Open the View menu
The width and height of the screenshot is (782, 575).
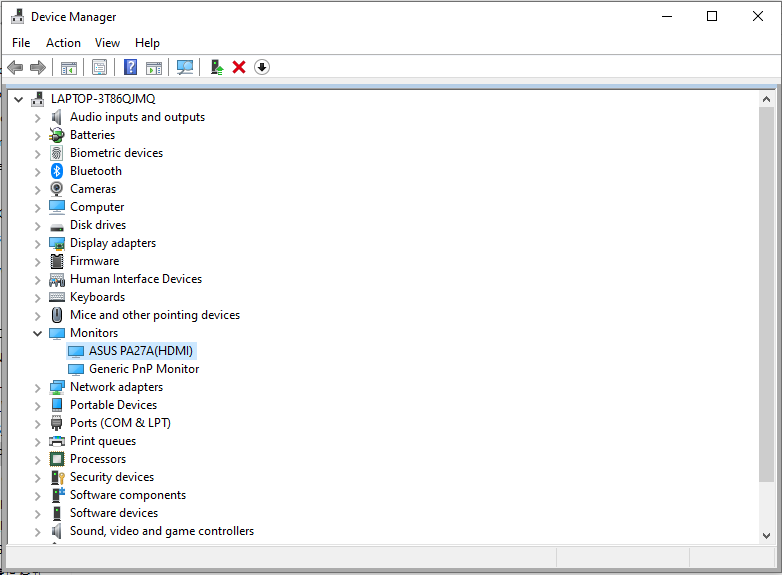click(x=107, y=43)
